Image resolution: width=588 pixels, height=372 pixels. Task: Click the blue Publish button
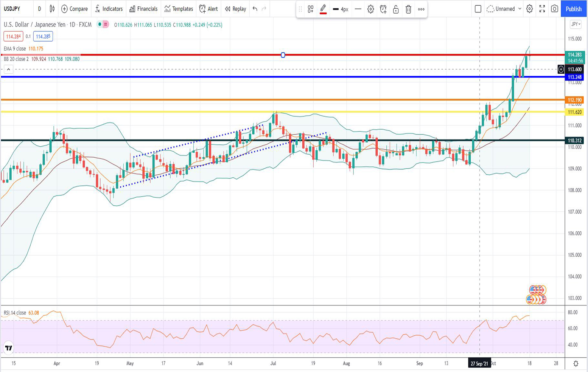(574, 9)
